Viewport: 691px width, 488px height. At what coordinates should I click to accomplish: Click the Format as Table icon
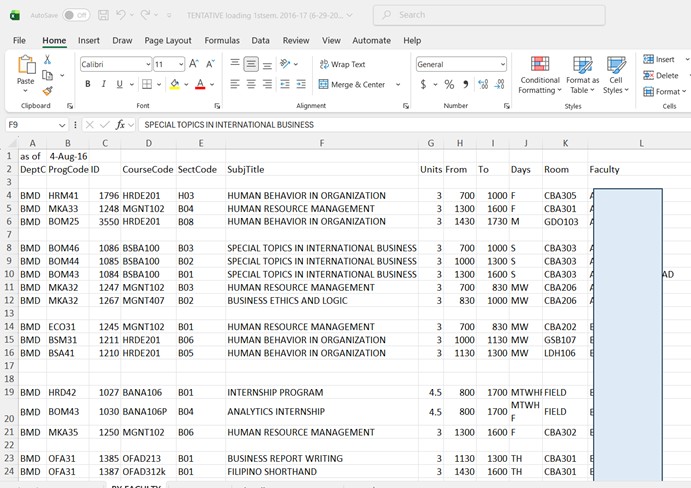(x=582, y=73)
